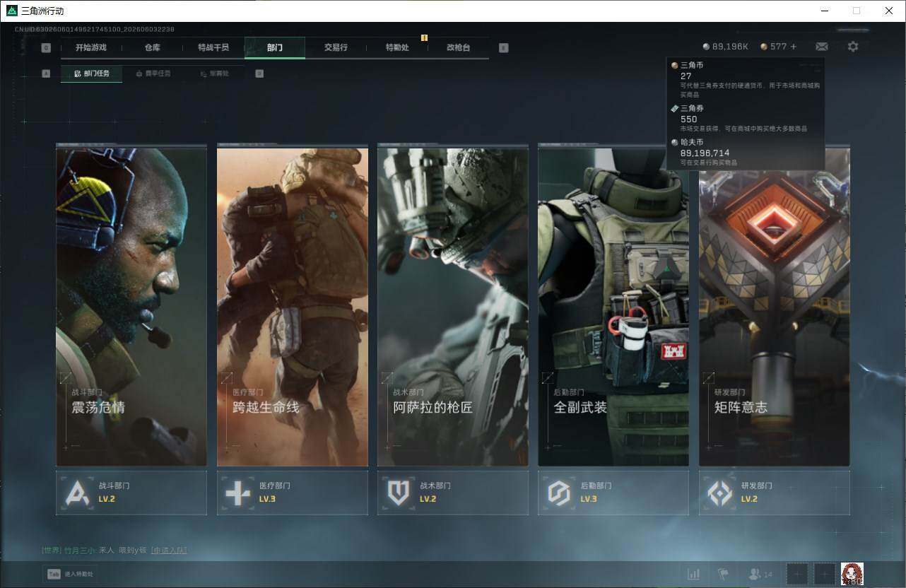The image size is (906, 588).
Task: Open the 特勤处 tab
Action: pyautogui.click(x=397, y=47)
